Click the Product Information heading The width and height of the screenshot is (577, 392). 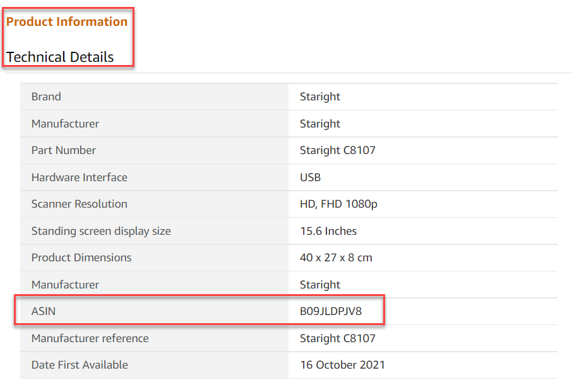pyautogui.click(x=67, y=21)
